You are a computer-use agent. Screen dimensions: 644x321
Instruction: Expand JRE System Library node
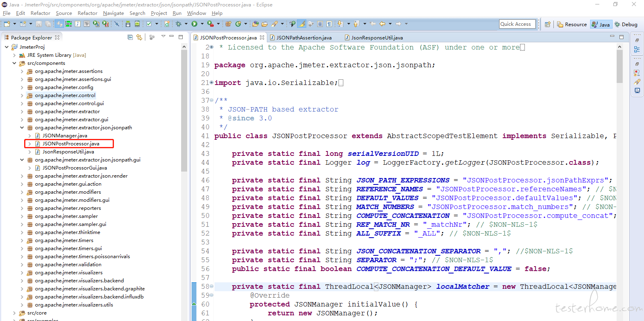point(14,55)
